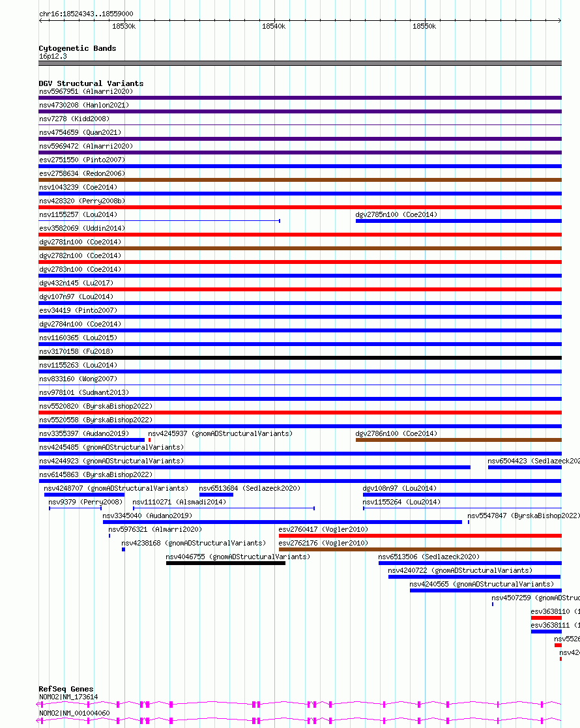Viewport: 580px width, 728px height.
Task: Select nsv1043239 (Coe2014) label
Action: pos(78,187)
